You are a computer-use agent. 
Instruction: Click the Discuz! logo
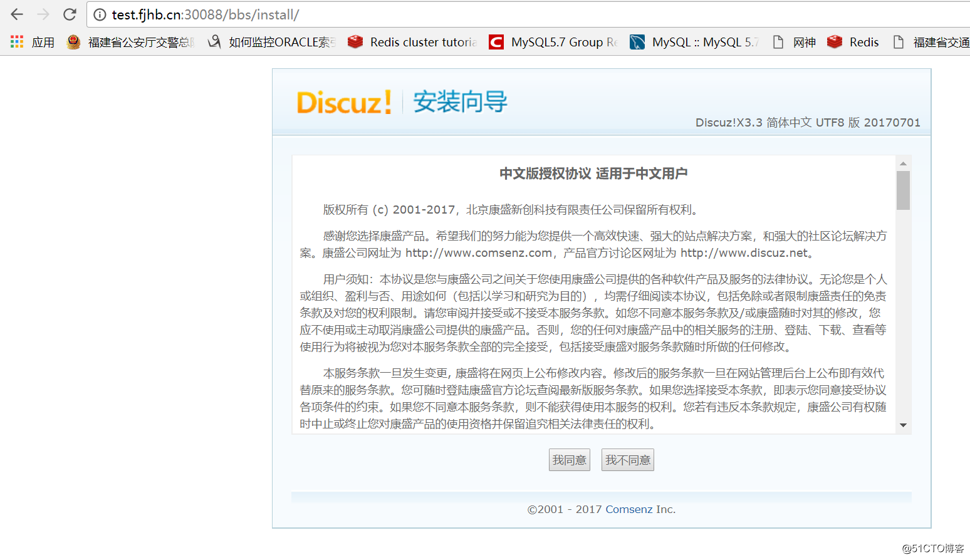[345, 102]
